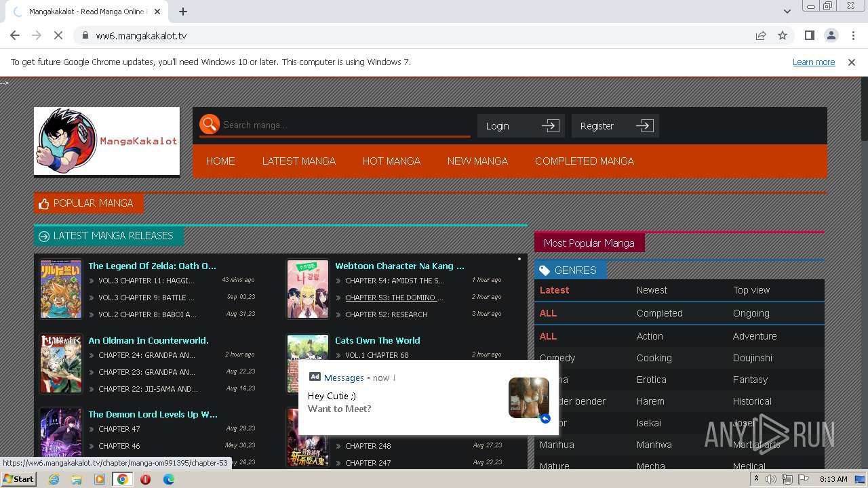This screenshot has width=868, height=488.
Task: Open HOT MANGA menu item
Action: coord(391,161)
